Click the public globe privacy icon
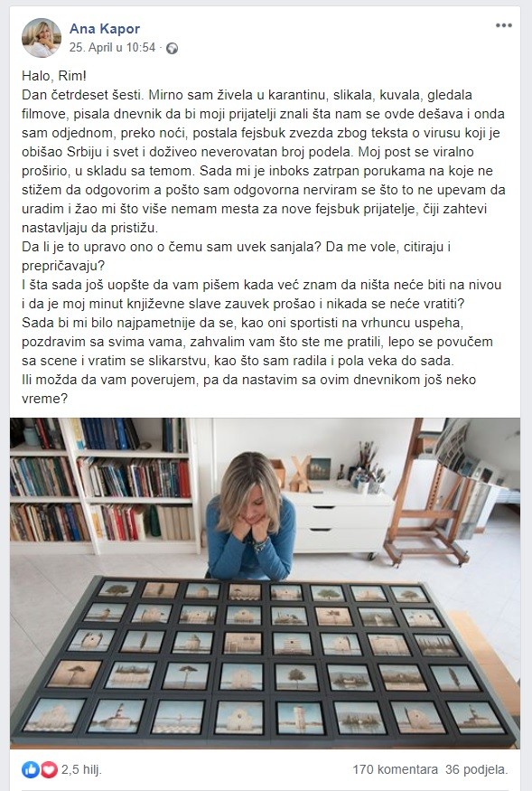This screenshot has width=532, height=791. (172, 49)
